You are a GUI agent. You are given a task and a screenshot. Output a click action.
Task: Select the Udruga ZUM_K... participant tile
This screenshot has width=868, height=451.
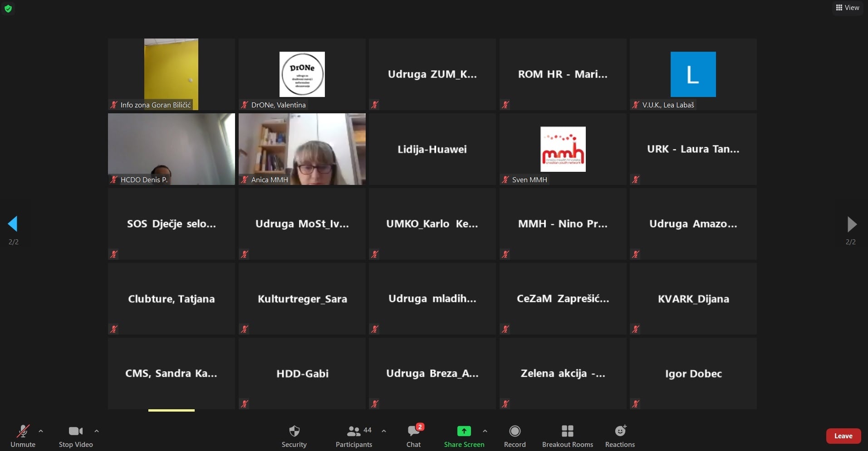(x=432, y=74)
